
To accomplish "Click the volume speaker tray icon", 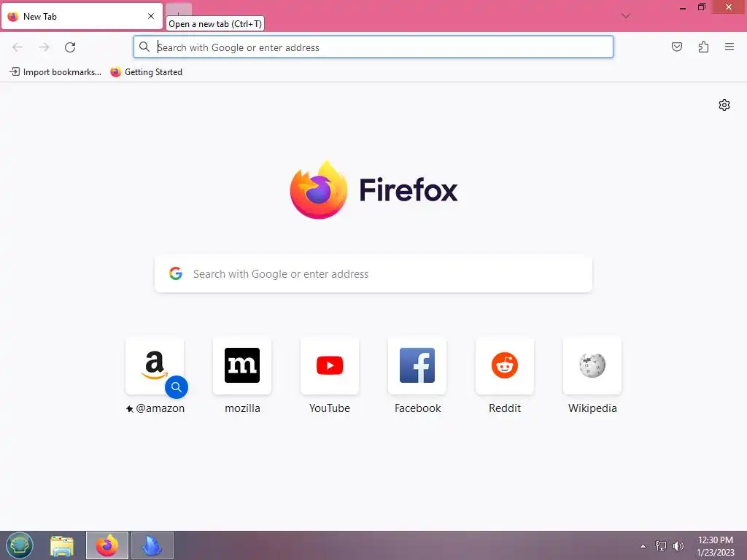I will point(678,545).
